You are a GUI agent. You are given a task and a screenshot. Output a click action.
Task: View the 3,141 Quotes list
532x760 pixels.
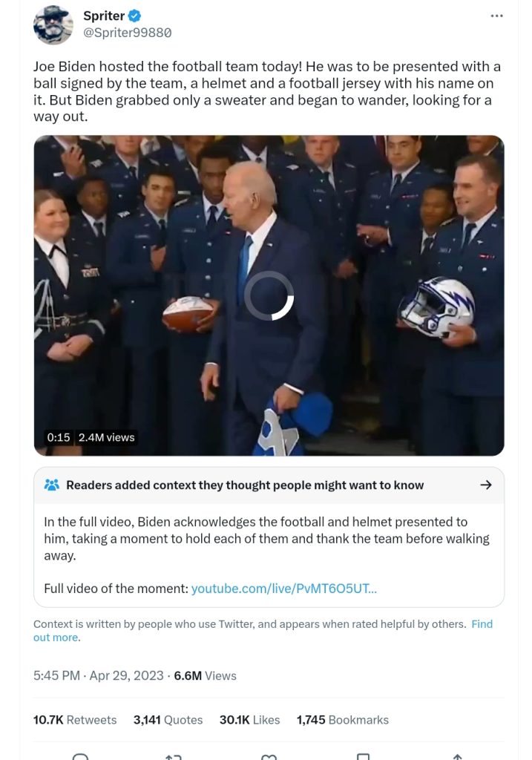168,720
